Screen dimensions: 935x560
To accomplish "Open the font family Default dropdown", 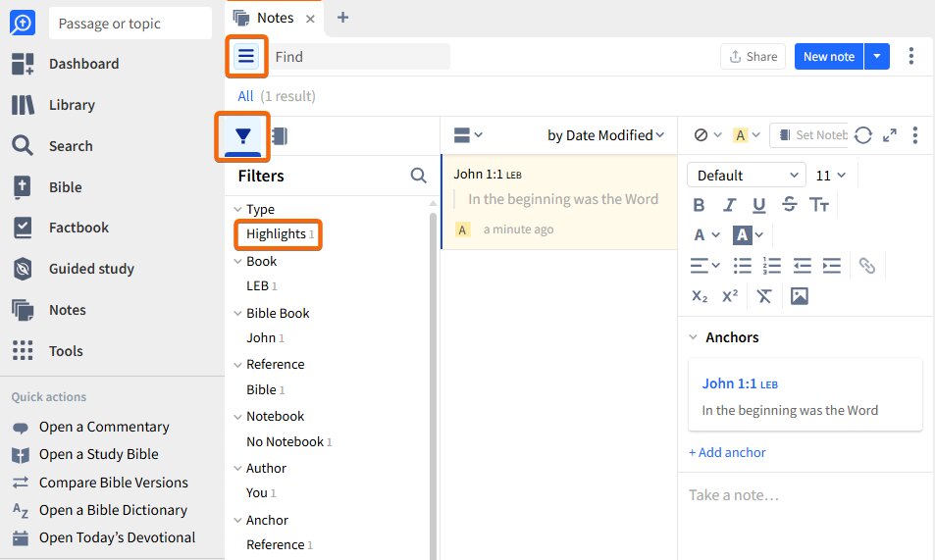I will [x=747, y=176].
